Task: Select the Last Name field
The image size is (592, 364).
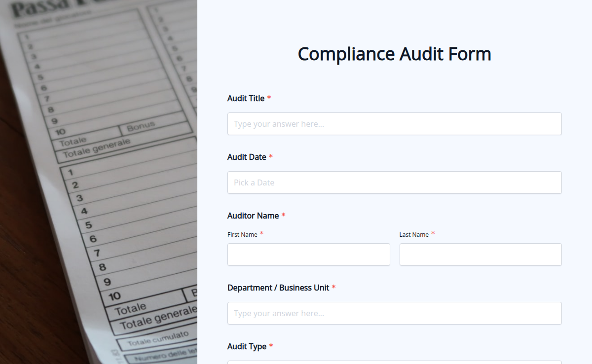Action: (480, 254)
